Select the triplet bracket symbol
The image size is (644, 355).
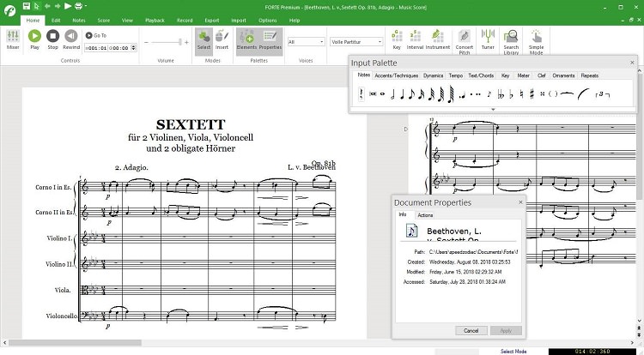603,94
